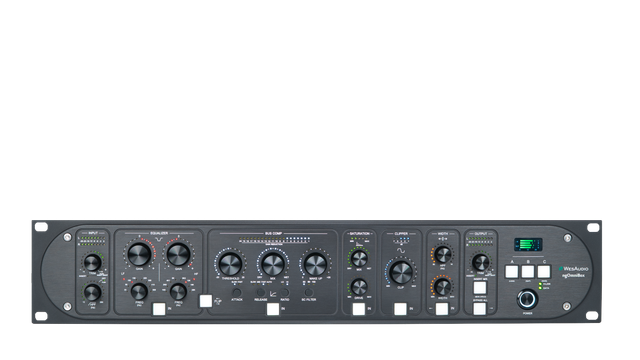Screen dimensions: 640x360
Task: Toggle the Equalizer IN button
Action: tap(159, 309)
